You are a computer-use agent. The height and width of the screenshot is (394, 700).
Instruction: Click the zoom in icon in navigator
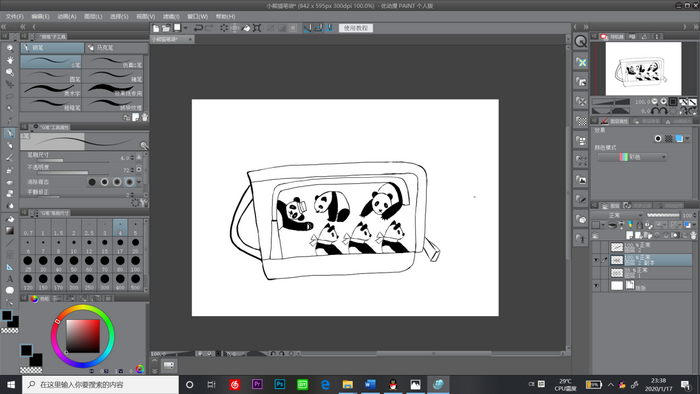click(663, 102)
